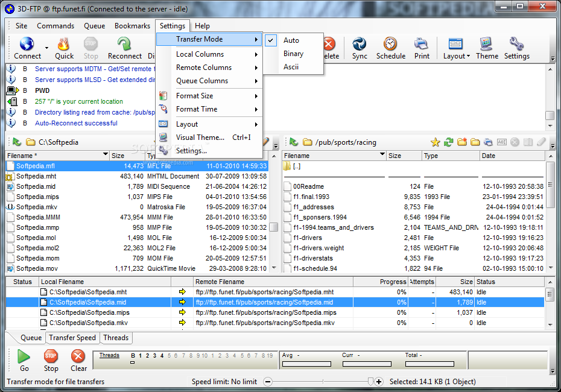This screenshot has height=392, width=561.
Task: Decrease speed limit with minus button
Action: 268,382
